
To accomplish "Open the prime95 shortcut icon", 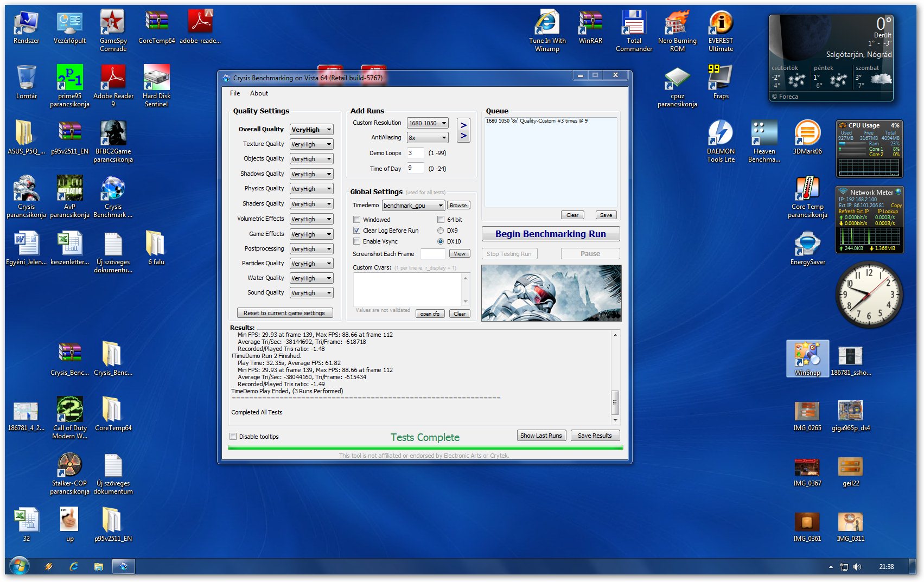I will click(69, 86).
